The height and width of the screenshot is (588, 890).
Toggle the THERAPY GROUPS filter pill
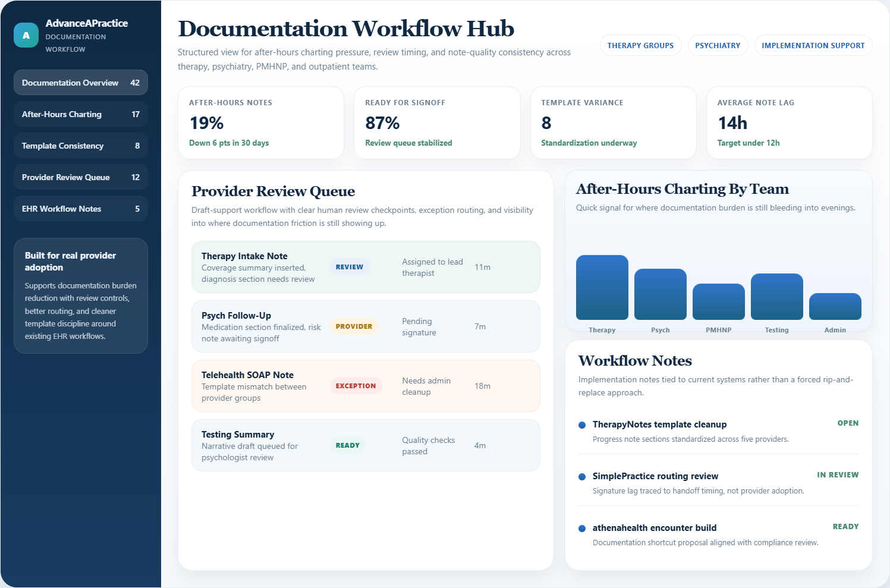(x=640, y=45)
